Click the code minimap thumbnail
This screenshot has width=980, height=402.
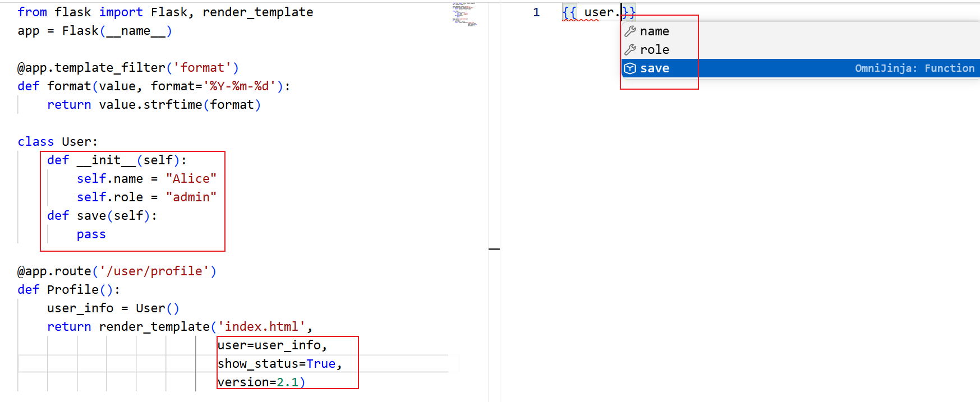(x=464, y=14)
